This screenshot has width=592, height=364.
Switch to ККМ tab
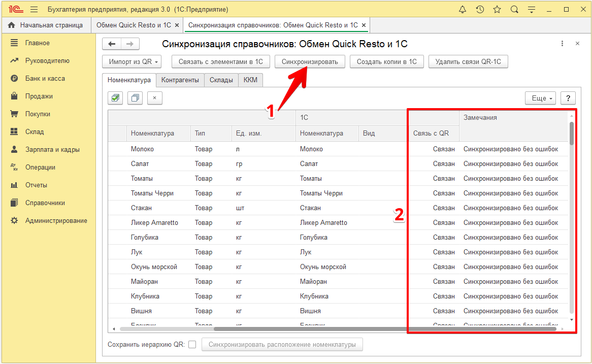coord(250,80)
